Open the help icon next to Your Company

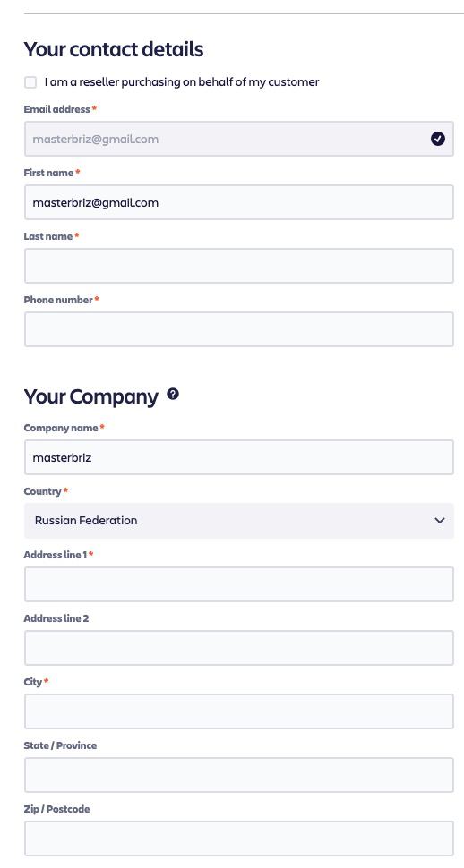tap(173, 394)
